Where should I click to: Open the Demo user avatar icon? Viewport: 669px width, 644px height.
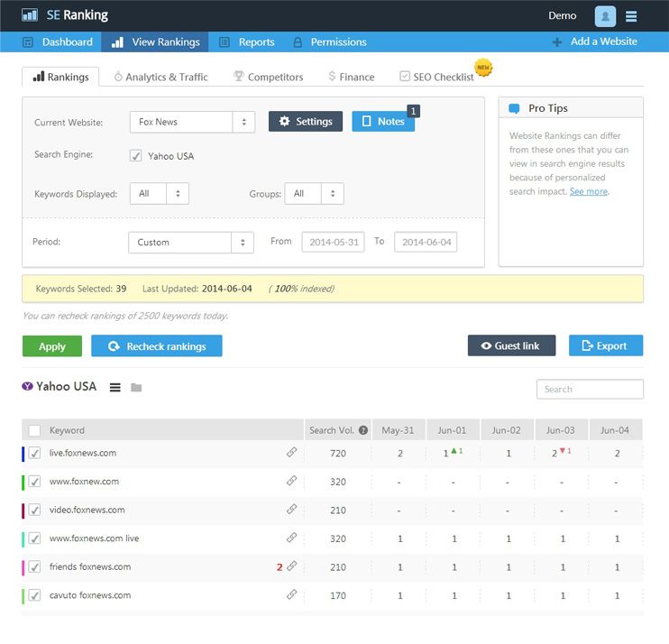(x=605, y=16)
